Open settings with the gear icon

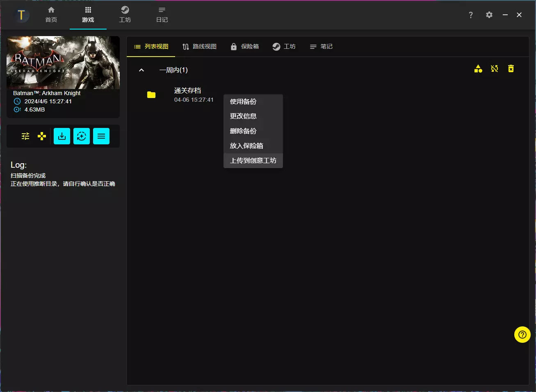[x=489, y=15]
